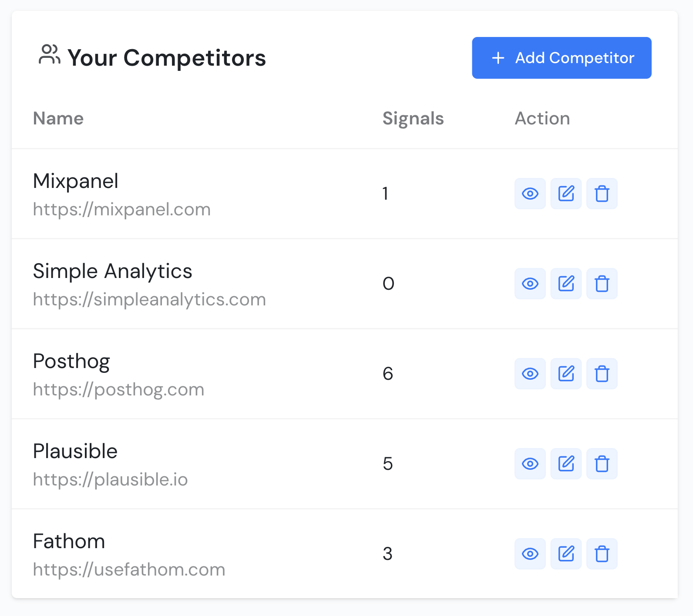Viewport: 693px width, 616px height.
Task: Delete Mixpanel using trash icon
Action: point(602,194)
